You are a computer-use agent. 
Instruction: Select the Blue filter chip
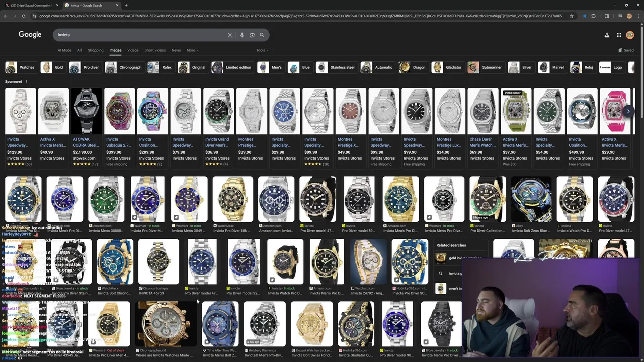tap(299, 67)
